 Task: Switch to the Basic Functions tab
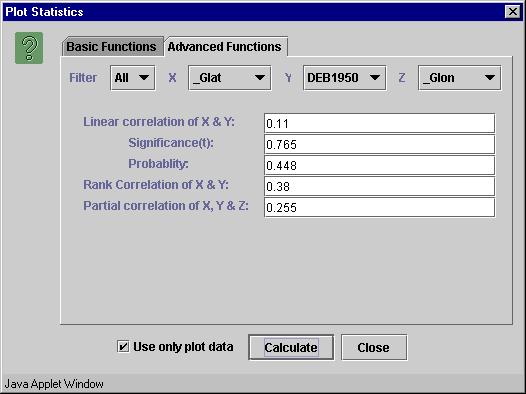[111, 47]
